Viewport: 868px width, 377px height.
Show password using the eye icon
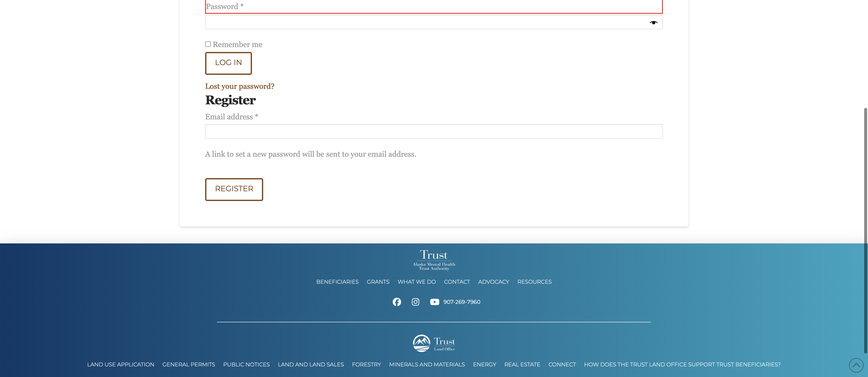pyautogui.click(x=653, y=23)
